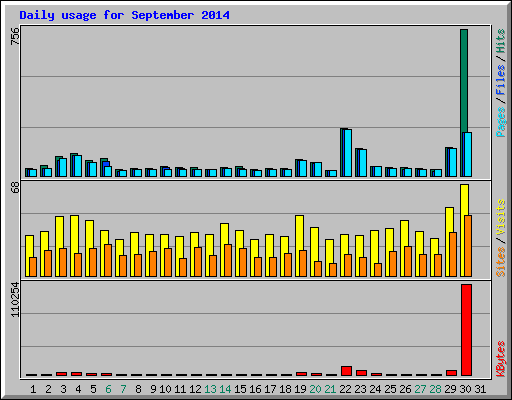The width and height of the screenshot is (512, 400).
Task: Select the cyan Pages bar for day 19
Action: [x=303, y=169]
